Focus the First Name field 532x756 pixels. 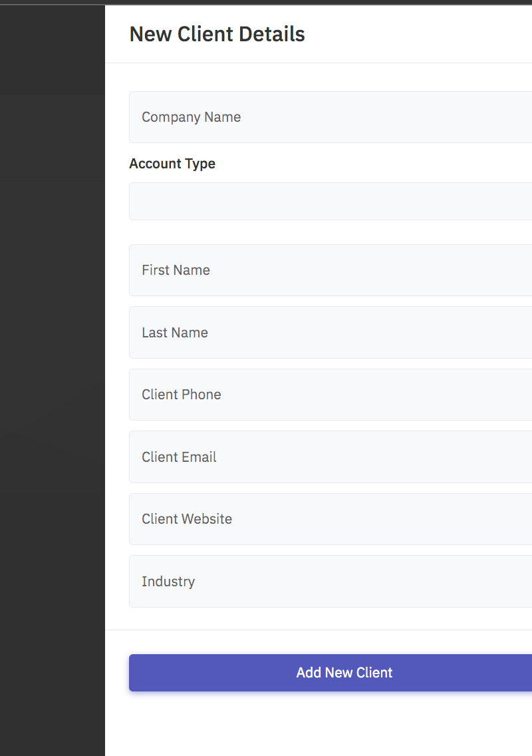click(331, 270)
